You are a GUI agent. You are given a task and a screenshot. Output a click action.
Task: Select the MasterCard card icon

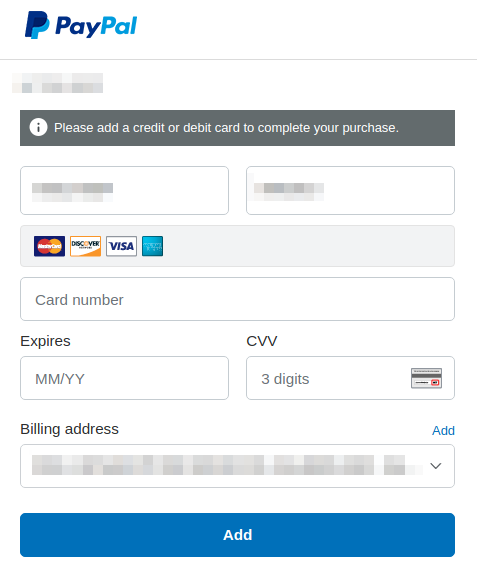49,246
